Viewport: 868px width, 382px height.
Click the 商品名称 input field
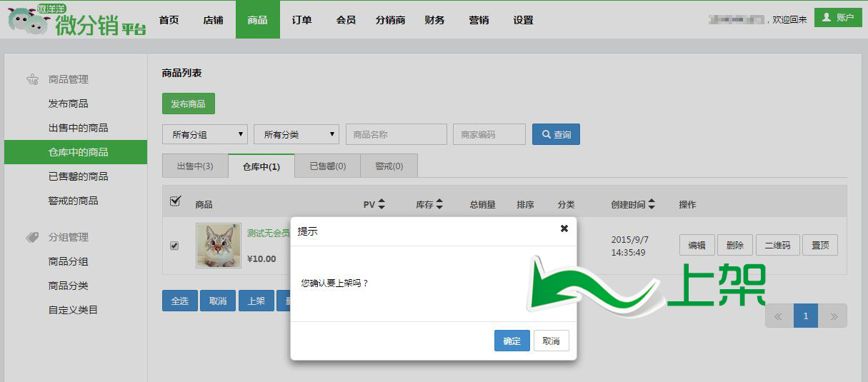coord(396,134)
